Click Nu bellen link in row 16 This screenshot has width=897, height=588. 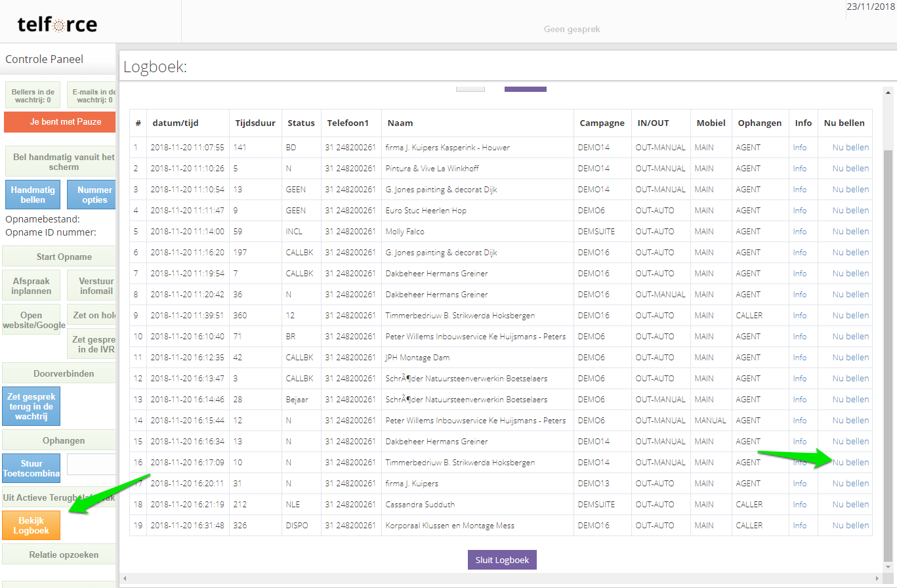[x=850, y=462]
